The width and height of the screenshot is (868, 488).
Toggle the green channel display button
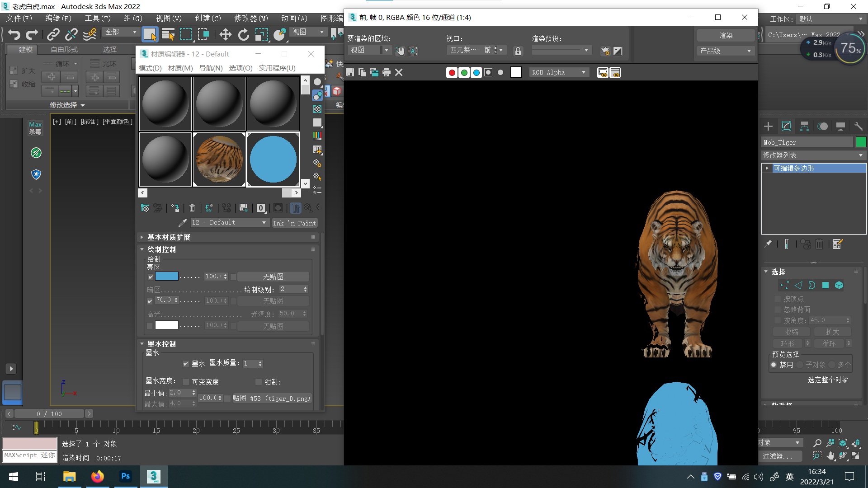click(464, 72)
